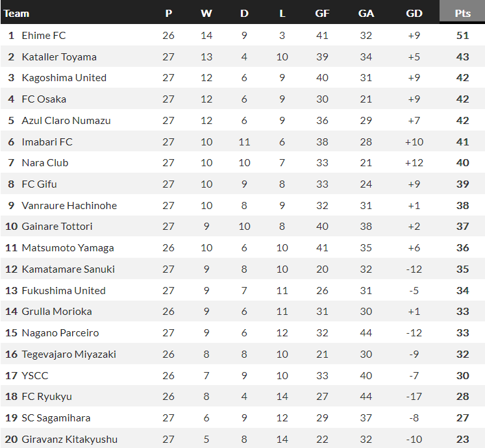
Task: Sort table by Pts column header
Action: (462, 13)
